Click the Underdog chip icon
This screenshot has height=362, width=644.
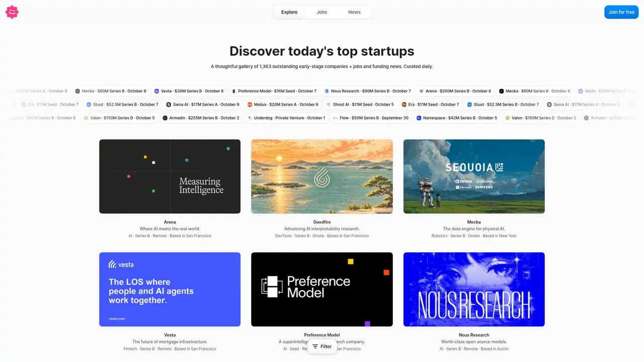click(x=250, y=118)
